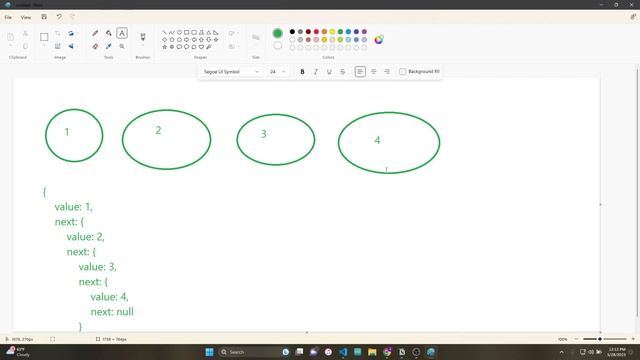Pick the Triangle shape

pyautogui.click(x=209, y=32)
